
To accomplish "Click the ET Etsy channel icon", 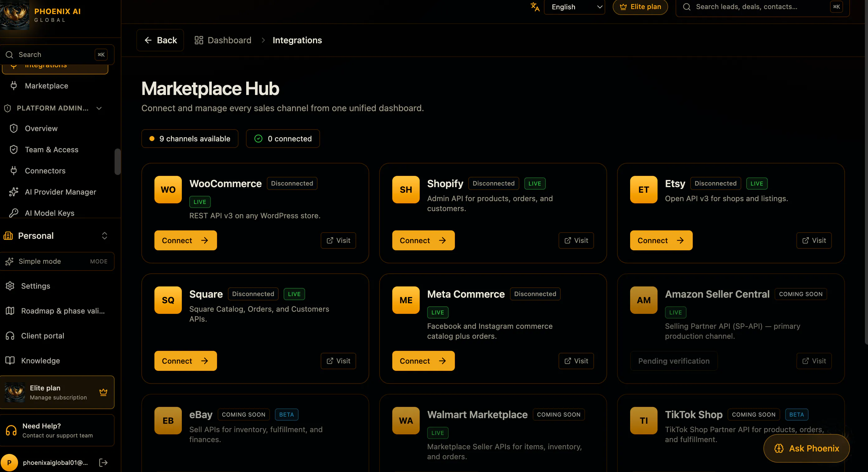I will pos(644,189).
